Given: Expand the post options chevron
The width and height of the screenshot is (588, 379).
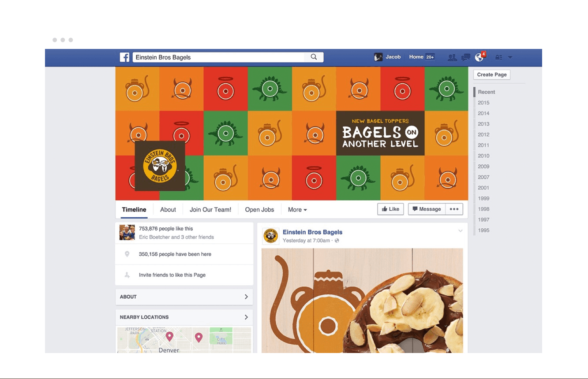Looking at the screenshot, I should point(461,231).
